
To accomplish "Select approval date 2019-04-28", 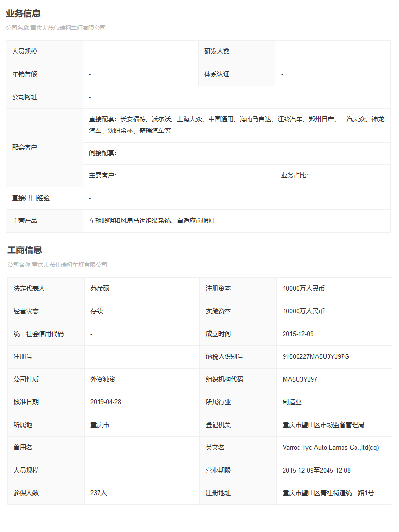I will (106, 402).
